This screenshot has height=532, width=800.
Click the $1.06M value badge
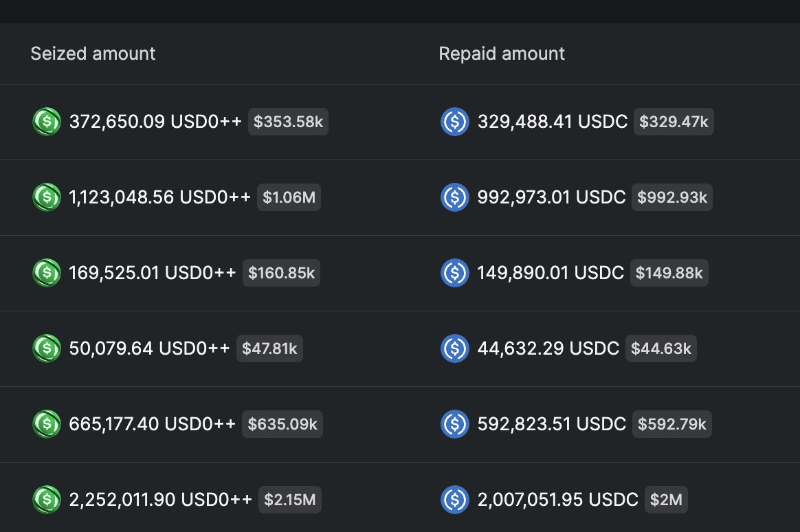289,197
